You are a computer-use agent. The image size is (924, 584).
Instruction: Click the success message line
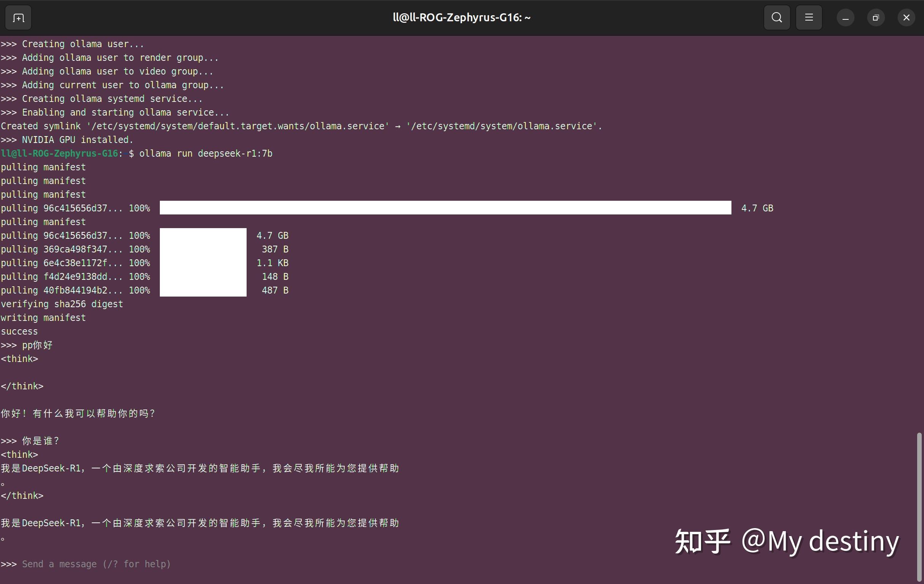[x=19, y=331]
